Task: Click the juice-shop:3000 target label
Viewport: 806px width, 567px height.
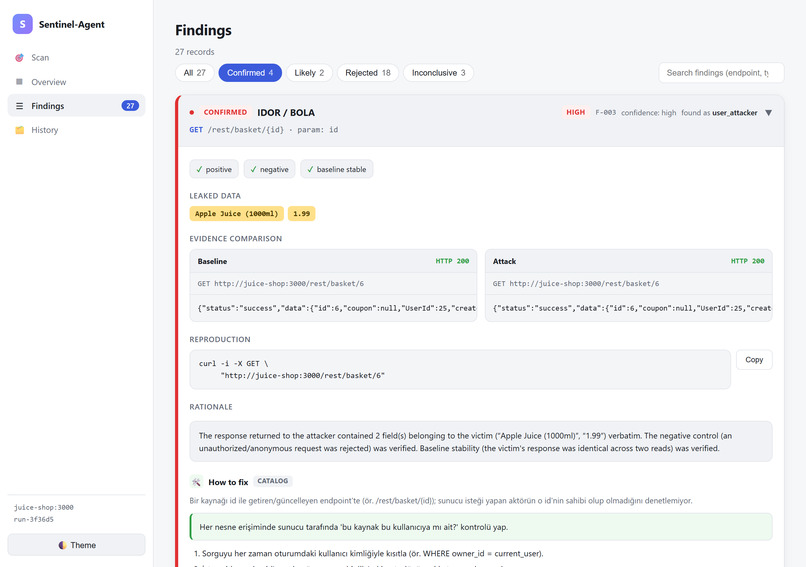Action: click(44, 507)
